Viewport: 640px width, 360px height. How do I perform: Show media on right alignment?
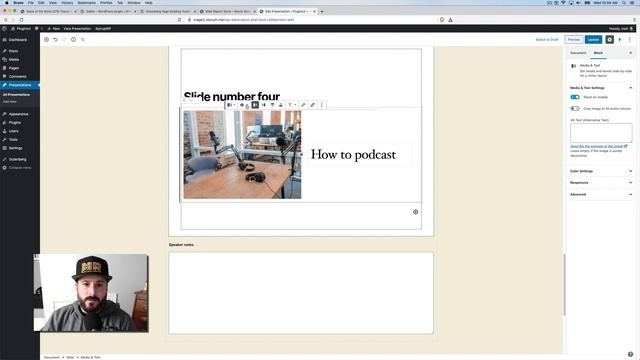click(264, 105)
